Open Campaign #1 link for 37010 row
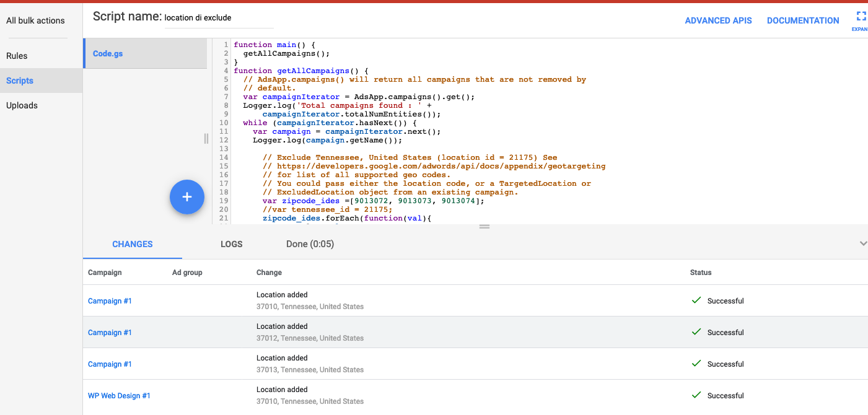 tap(110, 301)
